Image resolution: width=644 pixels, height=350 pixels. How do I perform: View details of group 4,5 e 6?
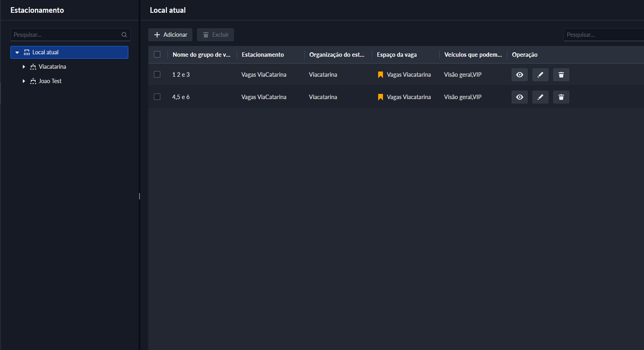click(x=519, y=97)
